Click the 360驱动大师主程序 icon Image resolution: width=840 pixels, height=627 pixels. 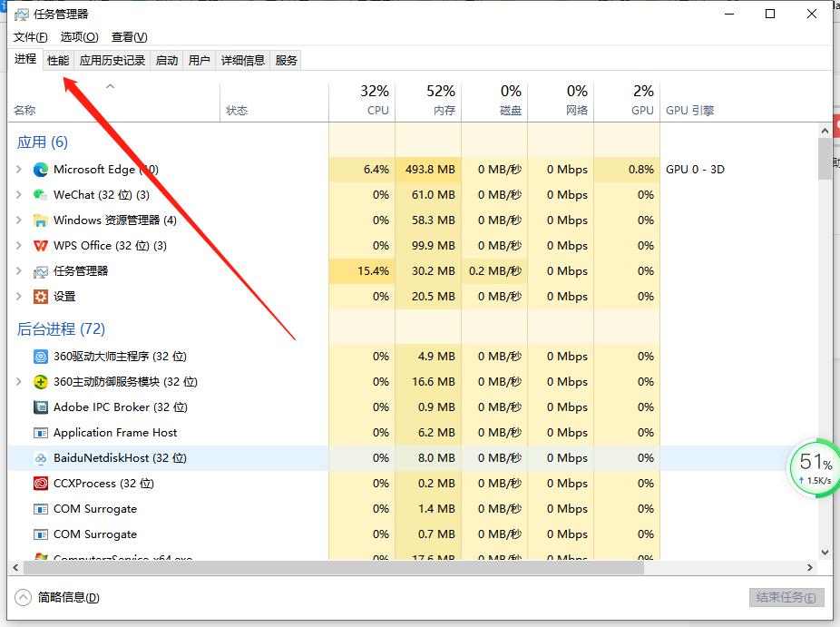point(40,357)
